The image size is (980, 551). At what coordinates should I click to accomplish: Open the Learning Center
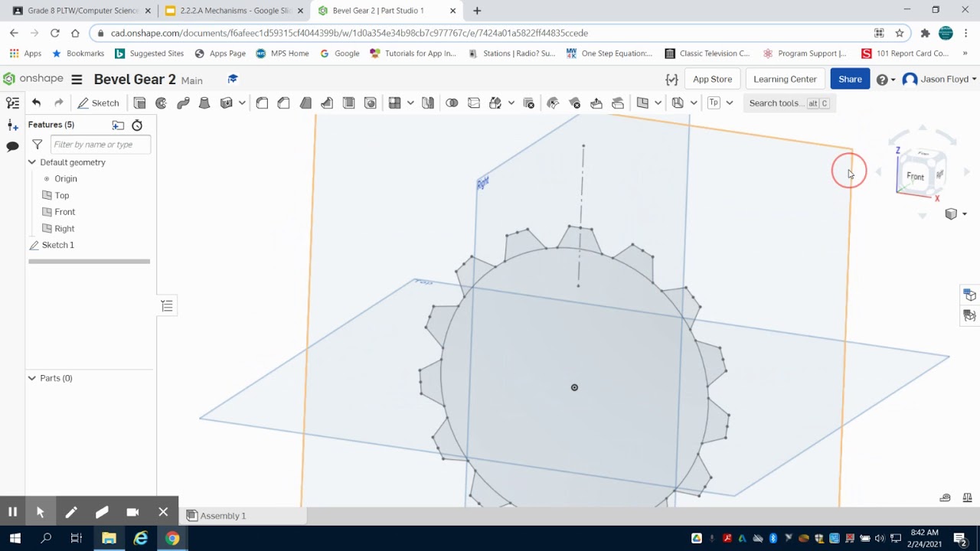[785, 79]
